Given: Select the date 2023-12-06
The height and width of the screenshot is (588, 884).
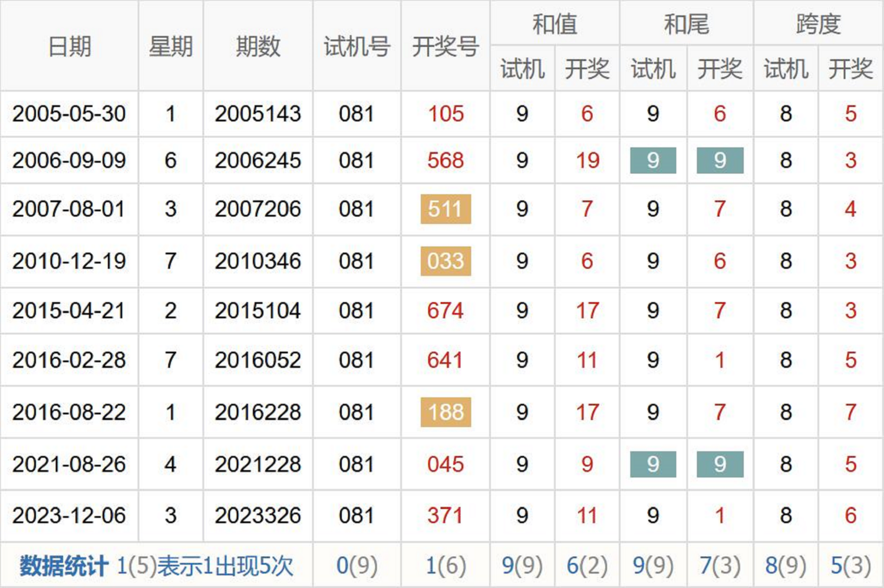Looking at the screenshot, I should coord(69,516).
